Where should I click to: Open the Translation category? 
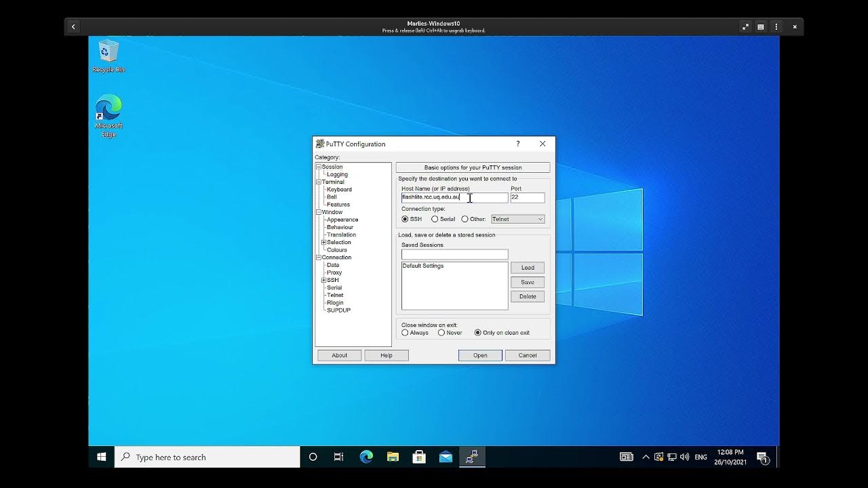tap(341, 235)
